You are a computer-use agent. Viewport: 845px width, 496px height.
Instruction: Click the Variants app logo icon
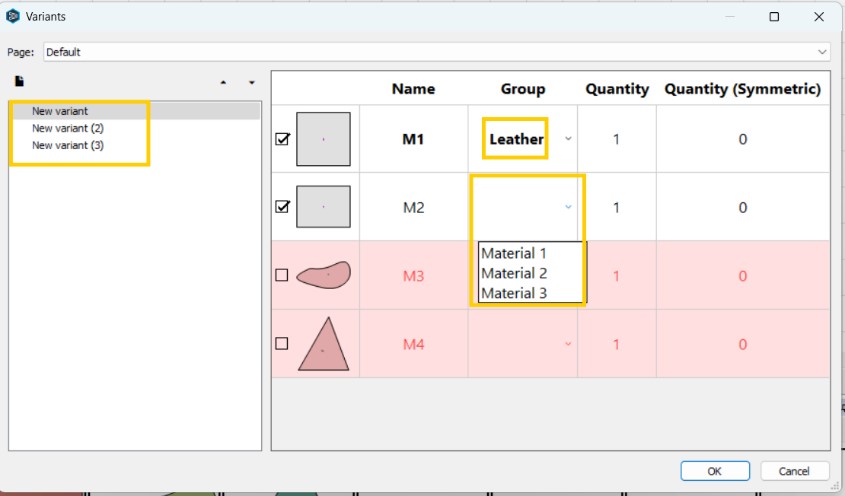point(12,16)
